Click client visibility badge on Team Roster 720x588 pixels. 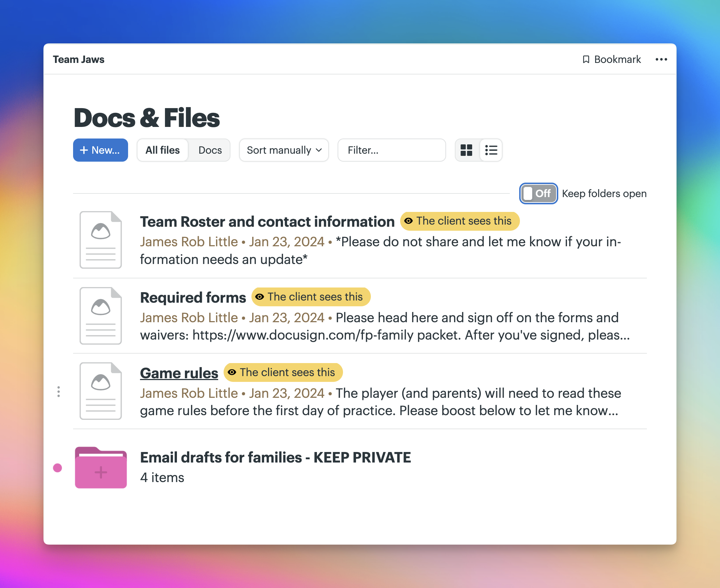[x=459, y=221]
